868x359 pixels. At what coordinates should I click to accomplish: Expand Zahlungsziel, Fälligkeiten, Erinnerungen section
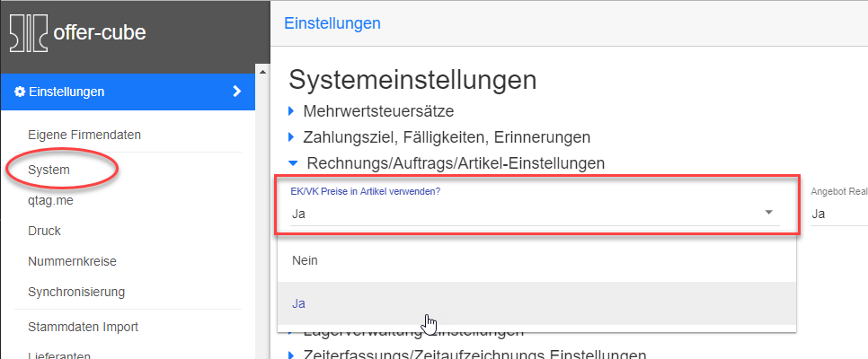point(446,137)
